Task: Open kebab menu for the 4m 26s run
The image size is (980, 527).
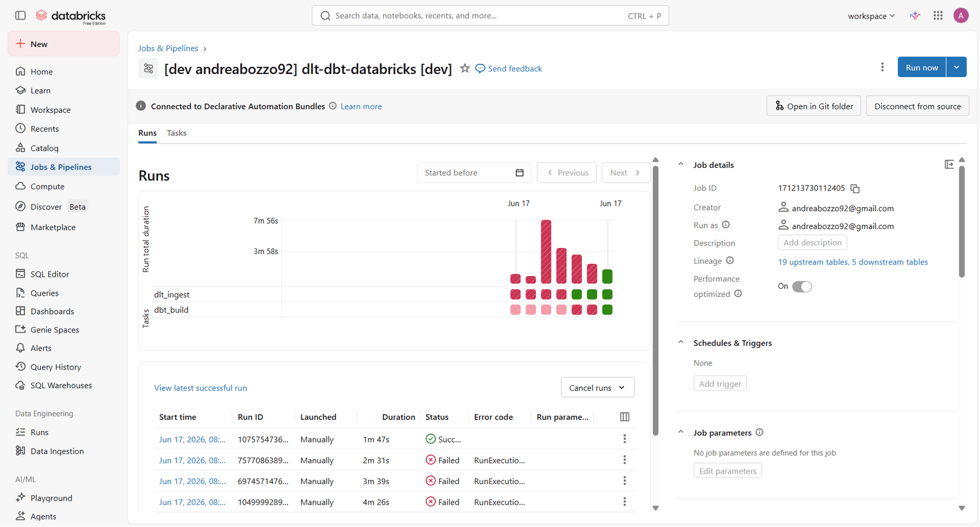Action: 625,501
